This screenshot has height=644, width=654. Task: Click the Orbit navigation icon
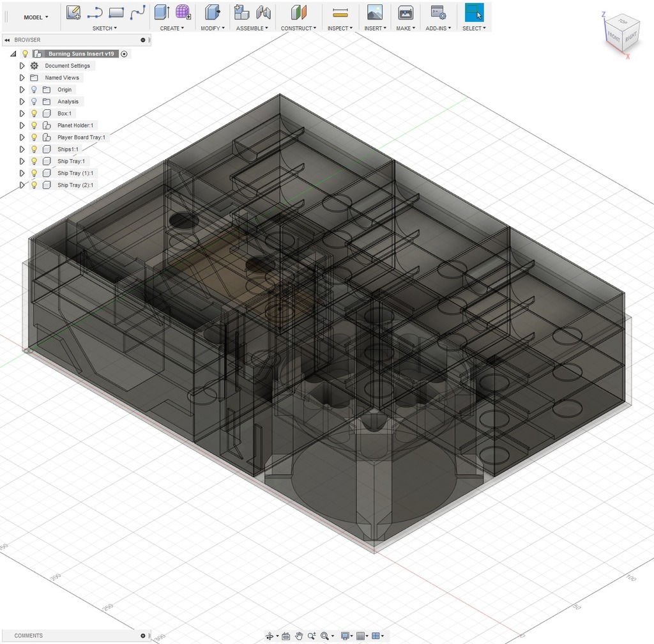click(x=270, y=636)
